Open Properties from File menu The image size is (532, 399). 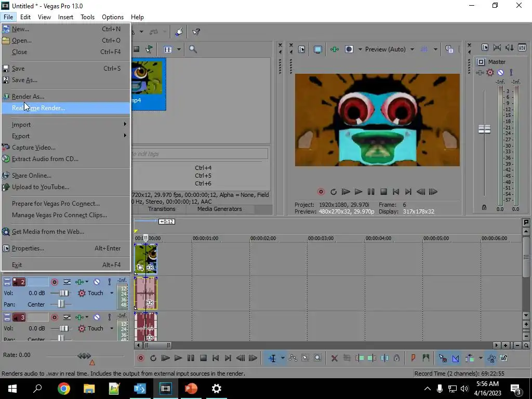(x=66, y=248)
